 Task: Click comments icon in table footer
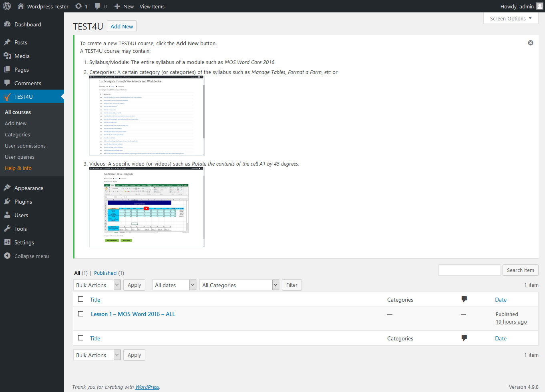tap(464, 338)
